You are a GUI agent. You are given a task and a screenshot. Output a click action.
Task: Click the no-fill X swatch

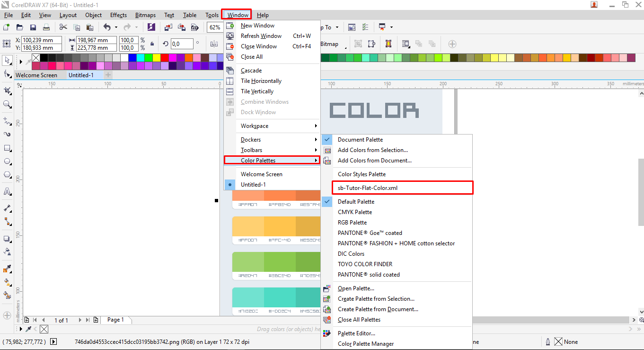pyautogui.click(x=36, y=57)
